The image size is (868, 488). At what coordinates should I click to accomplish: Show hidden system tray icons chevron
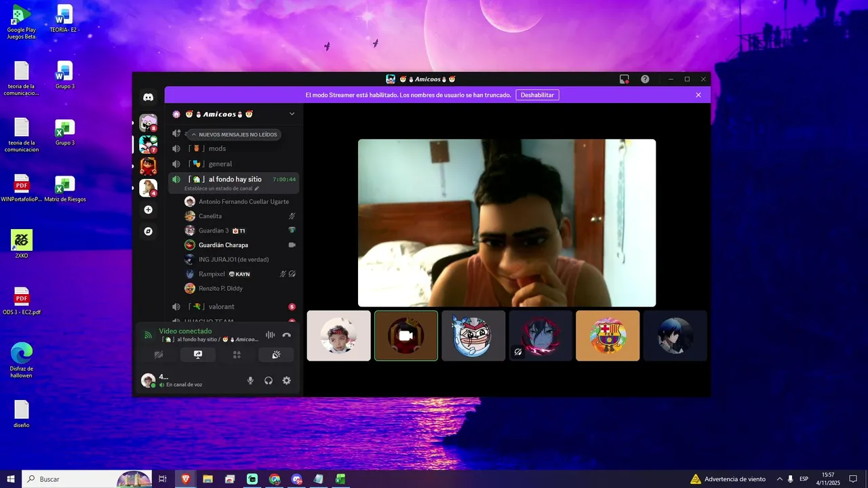[779, 479]
